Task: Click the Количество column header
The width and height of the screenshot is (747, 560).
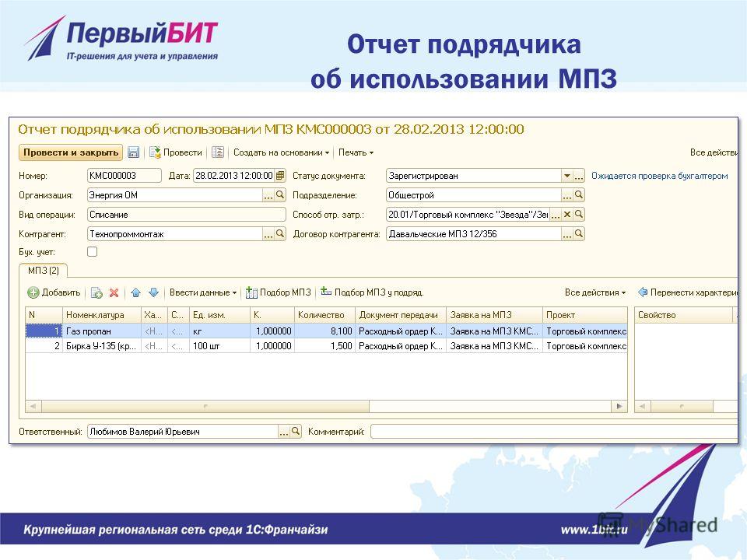Action: pos(324,315)
